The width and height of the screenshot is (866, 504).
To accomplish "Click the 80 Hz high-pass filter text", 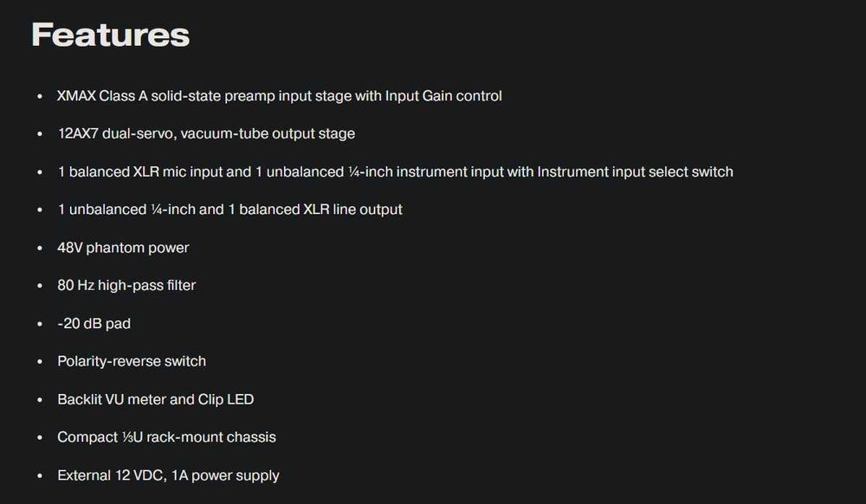I will click(x=126, y=285).
